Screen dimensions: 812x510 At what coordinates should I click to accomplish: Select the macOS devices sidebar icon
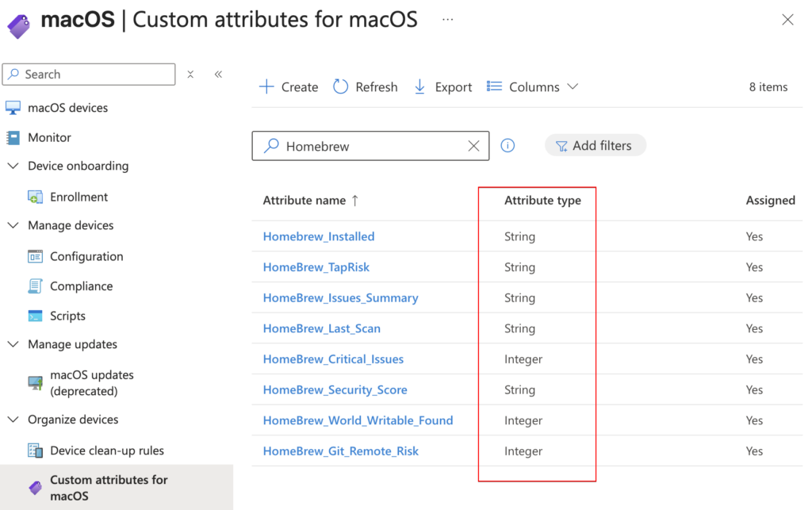coord(14,107)
